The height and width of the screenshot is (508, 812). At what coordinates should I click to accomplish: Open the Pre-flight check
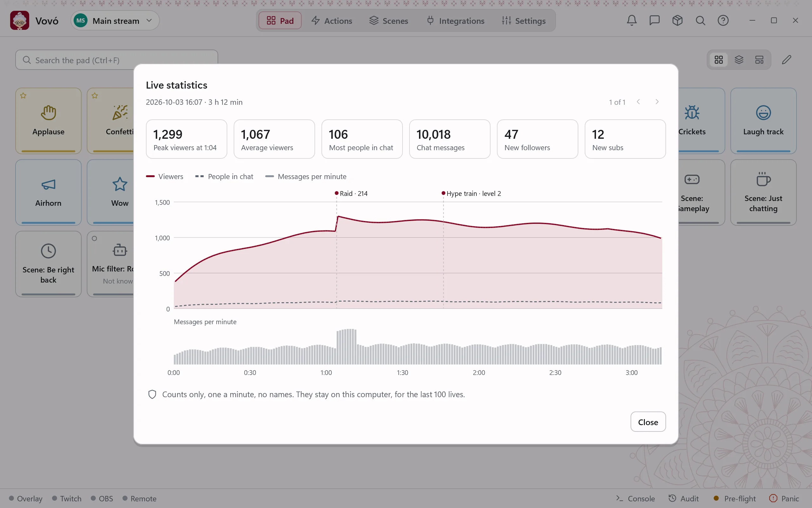coord(735,498)
